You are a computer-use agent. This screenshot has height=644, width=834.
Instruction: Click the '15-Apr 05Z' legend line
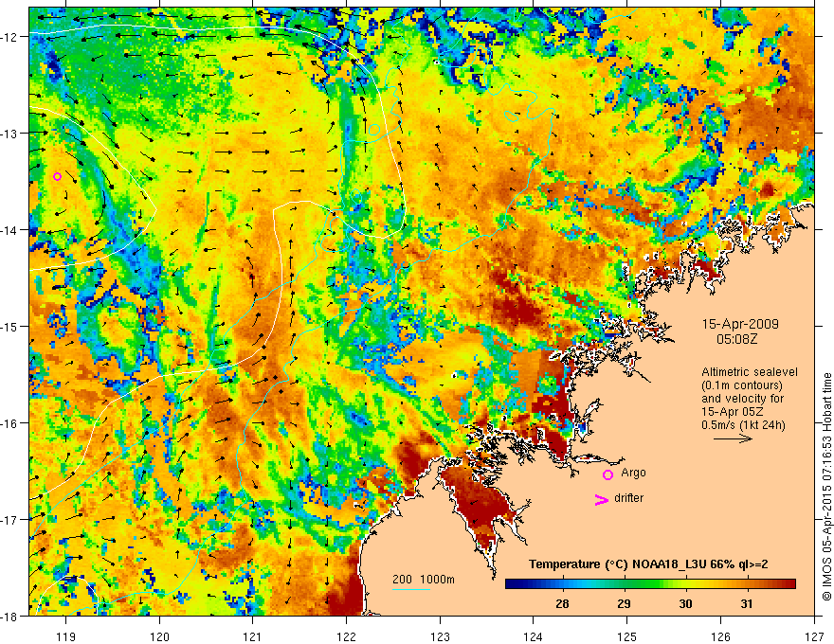tap(730, 412)
